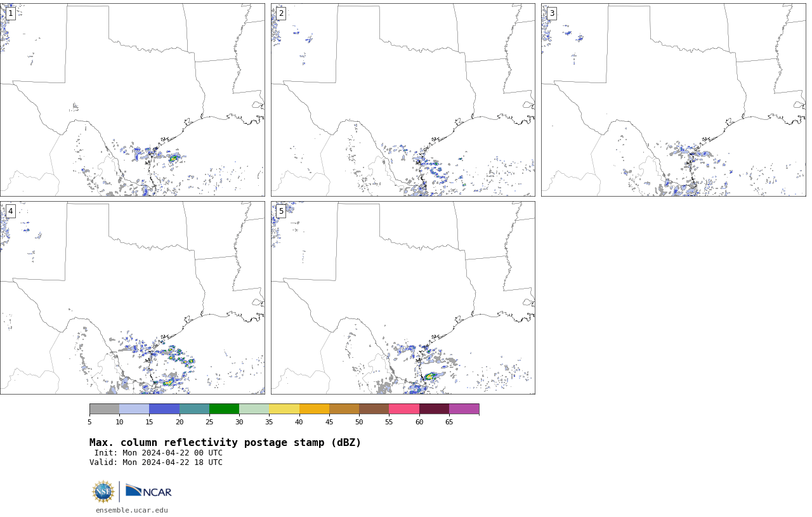Open ensemble member 5 reflectivity map
812x517 pixels.
tap(403, 298)
